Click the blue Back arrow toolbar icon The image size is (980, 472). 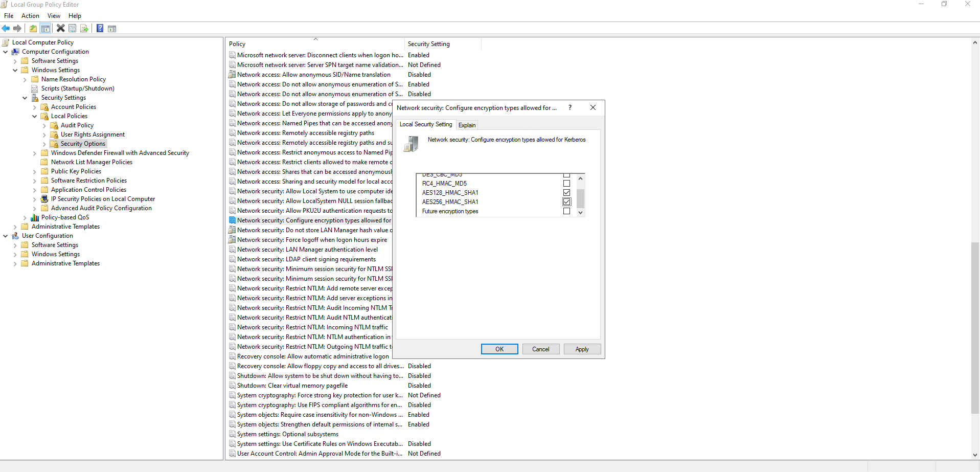pyautogui.click(x=6, y=29)
